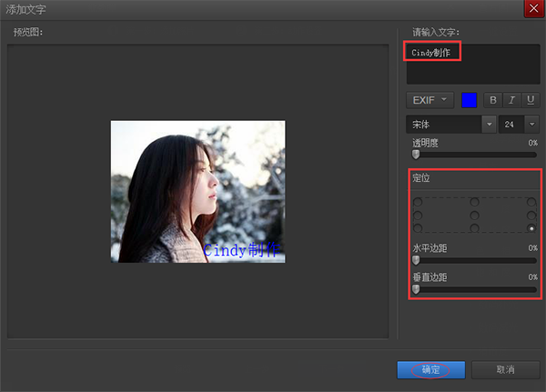Click the 垂直边距 slider handle
Viewport: 546px width, 392px height.
416,289
